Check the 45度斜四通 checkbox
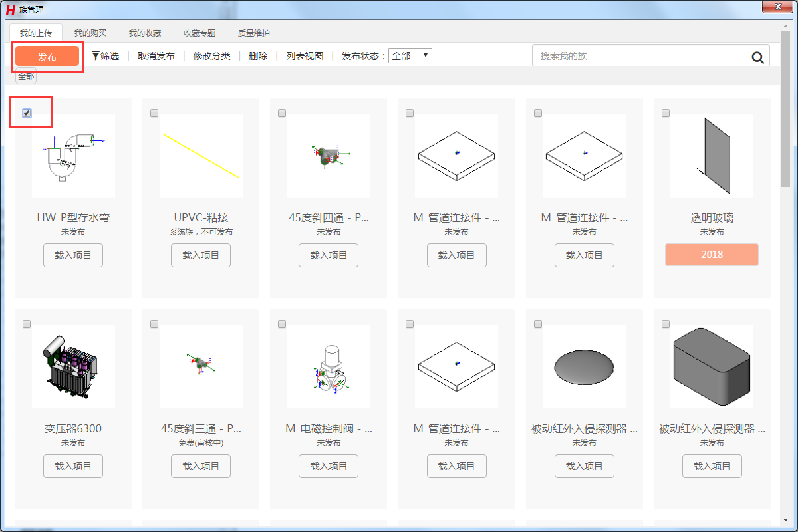 coord(282,113)
